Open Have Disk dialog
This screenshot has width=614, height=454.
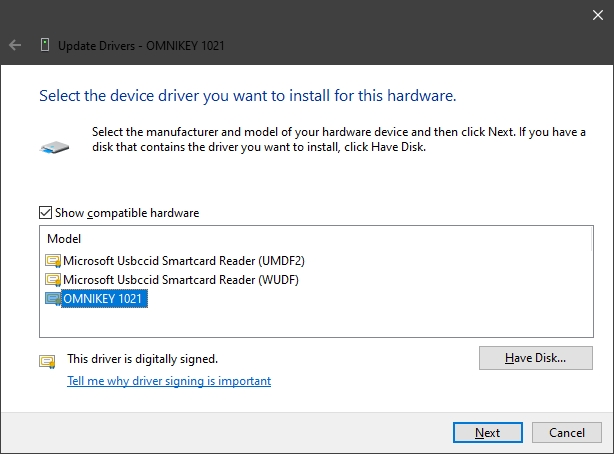pyautogui.click(x=536, y=358)
